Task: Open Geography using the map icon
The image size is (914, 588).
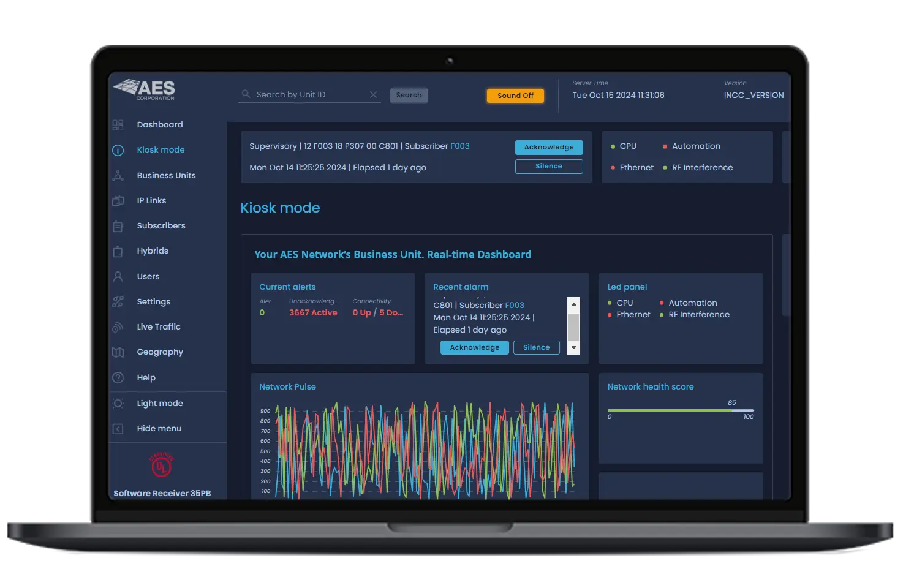Action: point(118,352)
